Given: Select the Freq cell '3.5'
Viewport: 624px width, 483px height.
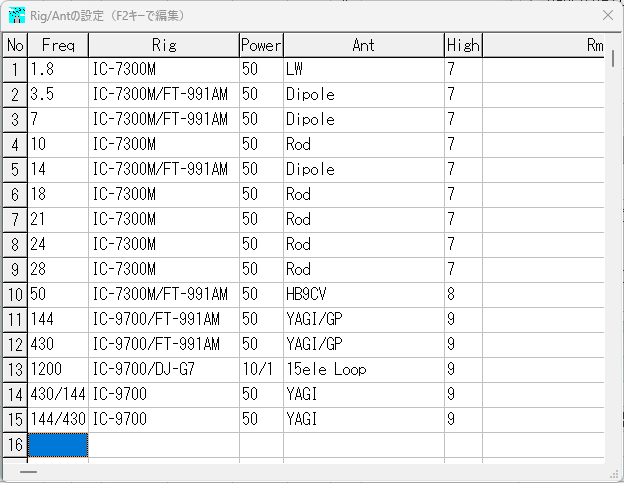Looking at the screenshot, I should pos(58,95).
